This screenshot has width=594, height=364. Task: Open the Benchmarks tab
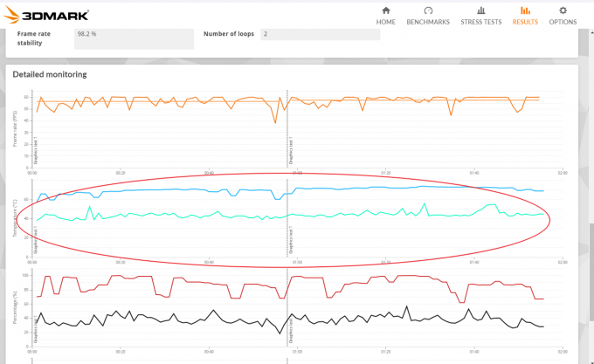(x=428, y=16)
